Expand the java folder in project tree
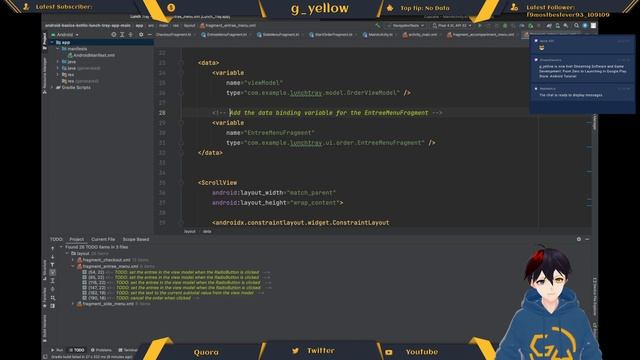Image resolution: width=640 pixels, height=360 pixels. (x=58, y=62)
